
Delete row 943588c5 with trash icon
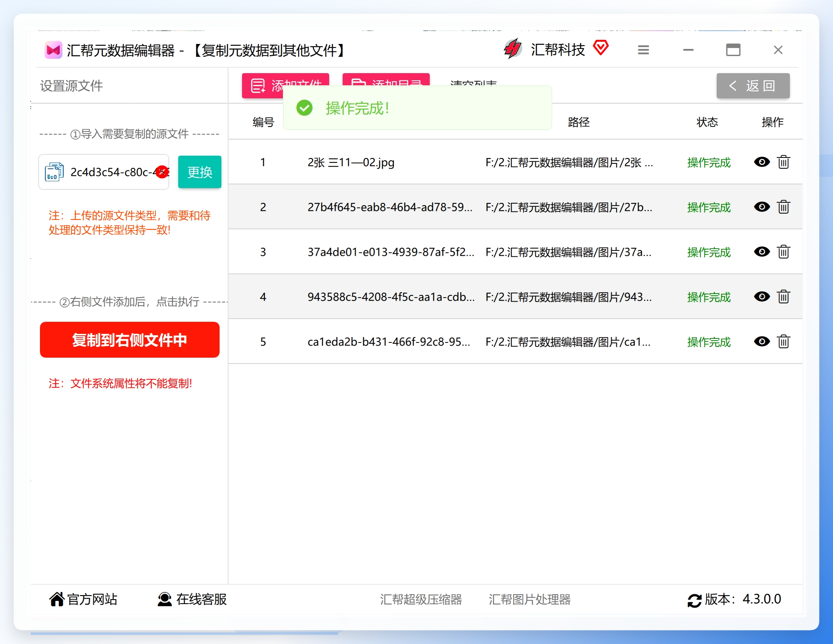784,297
